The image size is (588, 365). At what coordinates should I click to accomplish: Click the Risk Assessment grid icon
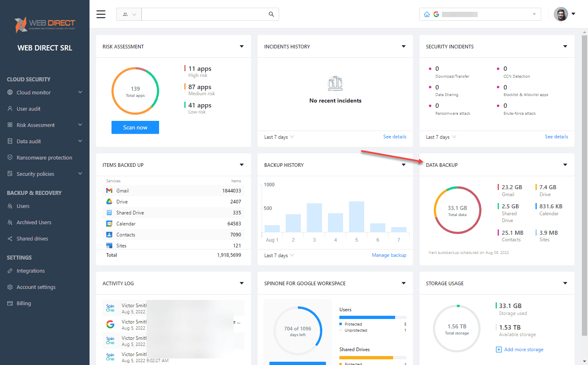point(10,125)
